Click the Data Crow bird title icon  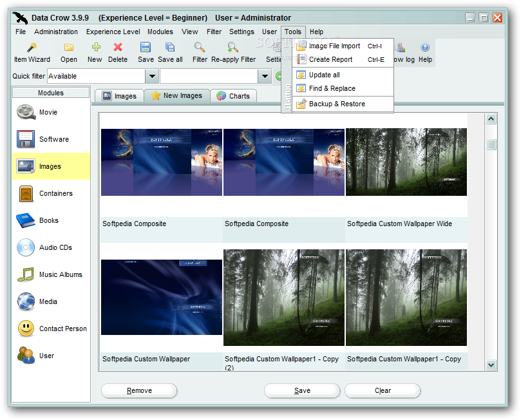[x=20, y=18]
